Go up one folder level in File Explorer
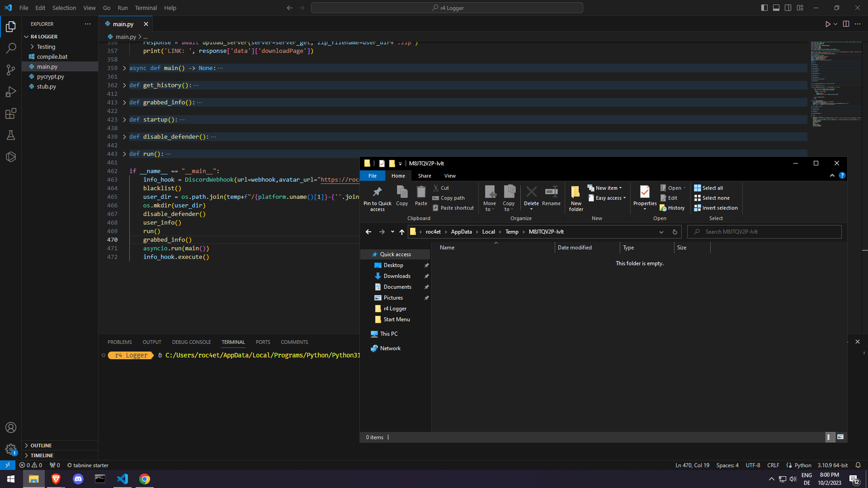 (401, 232)
